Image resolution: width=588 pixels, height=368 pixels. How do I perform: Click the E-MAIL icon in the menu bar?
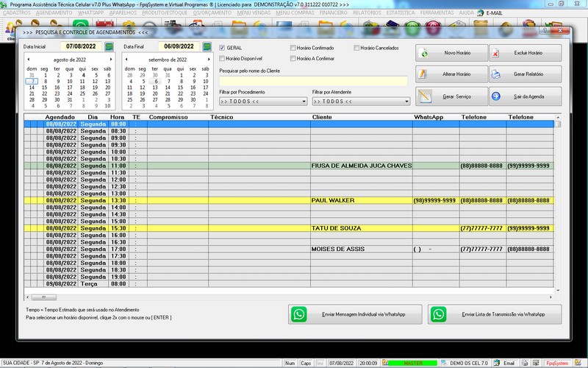(481, 13)
